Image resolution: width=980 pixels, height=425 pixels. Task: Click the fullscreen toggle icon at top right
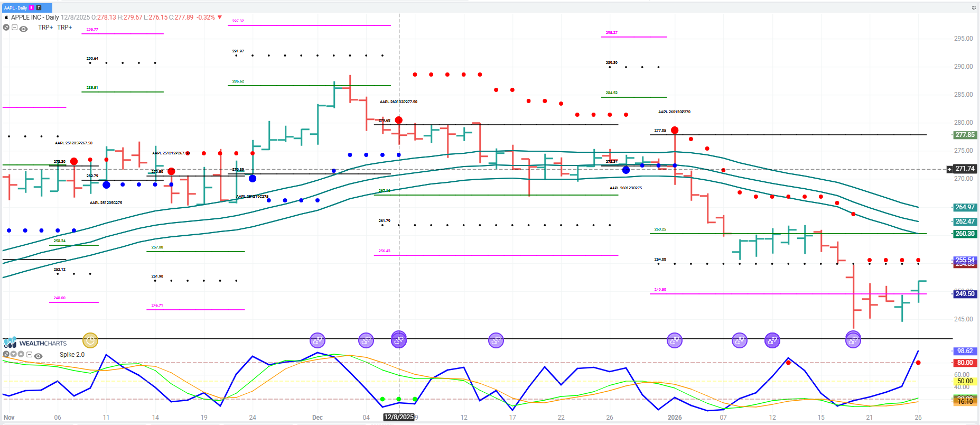click(974, 8)
